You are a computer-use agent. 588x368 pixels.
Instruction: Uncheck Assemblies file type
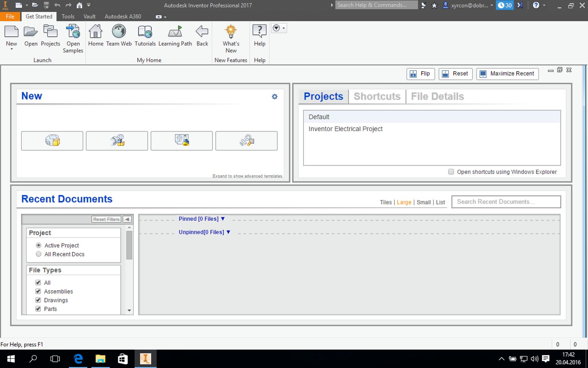(x=38, y=291)
